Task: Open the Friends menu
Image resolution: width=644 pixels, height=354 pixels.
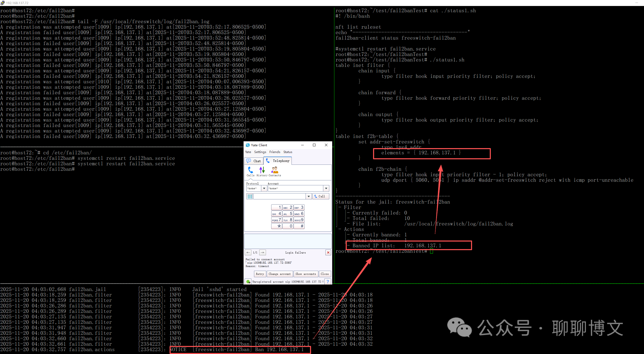Action: coord(275,152)
